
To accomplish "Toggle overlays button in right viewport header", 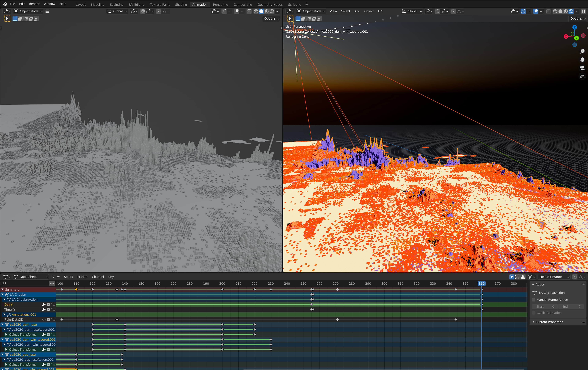I will tap(535, 11).
